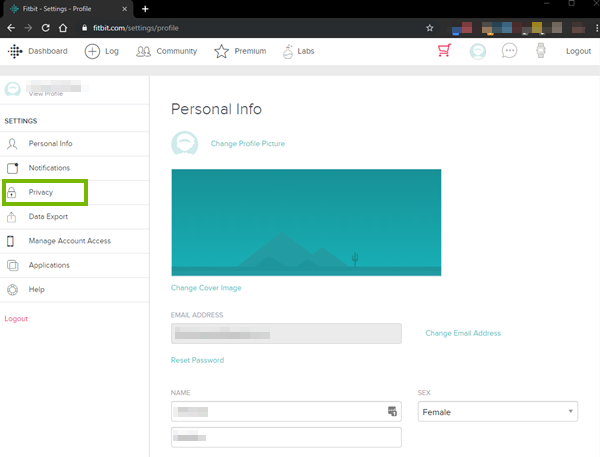The image size is (600, 457).
Task: Click the sidebar profile avatar
Action: (x=13, y=89)
